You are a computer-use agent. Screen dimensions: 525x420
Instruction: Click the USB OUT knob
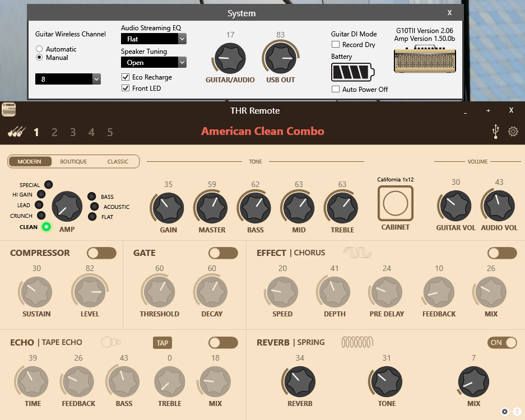281,58
